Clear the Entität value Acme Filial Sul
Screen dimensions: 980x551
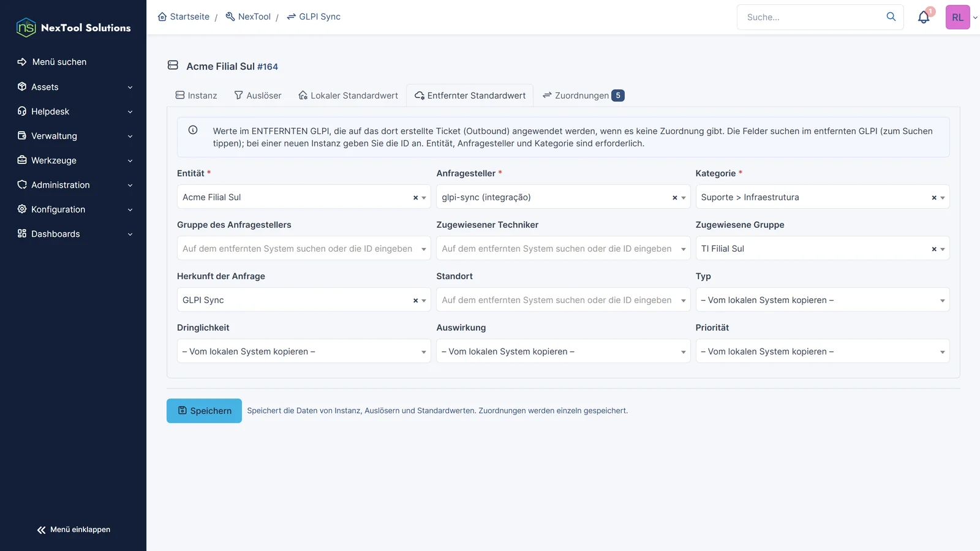pos(415,198)
